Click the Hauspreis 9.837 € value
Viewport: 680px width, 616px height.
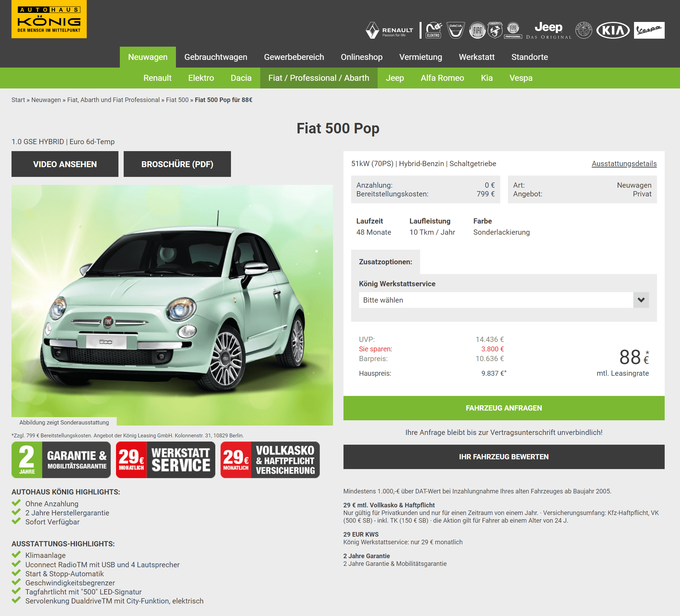(494, 373)
